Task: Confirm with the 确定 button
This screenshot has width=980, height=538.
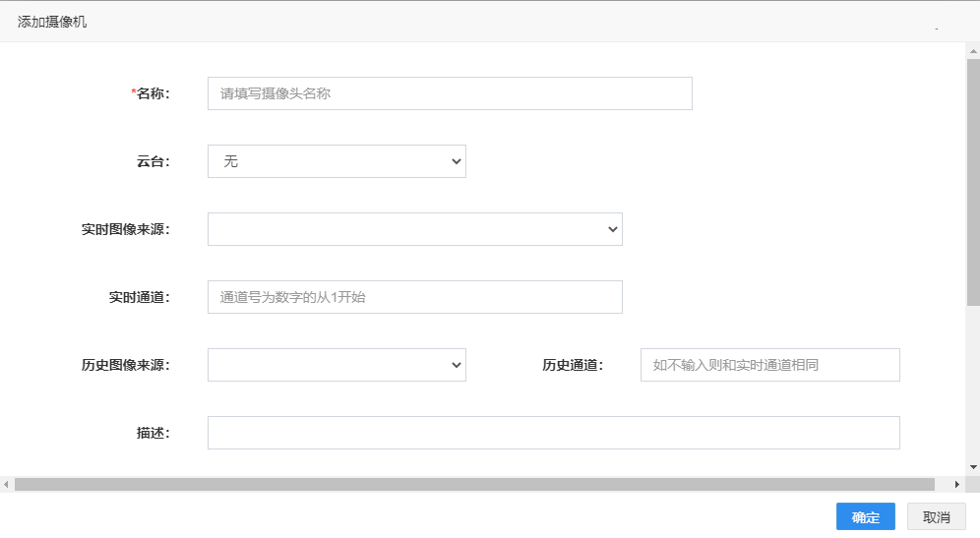Action: click(866, 517)
